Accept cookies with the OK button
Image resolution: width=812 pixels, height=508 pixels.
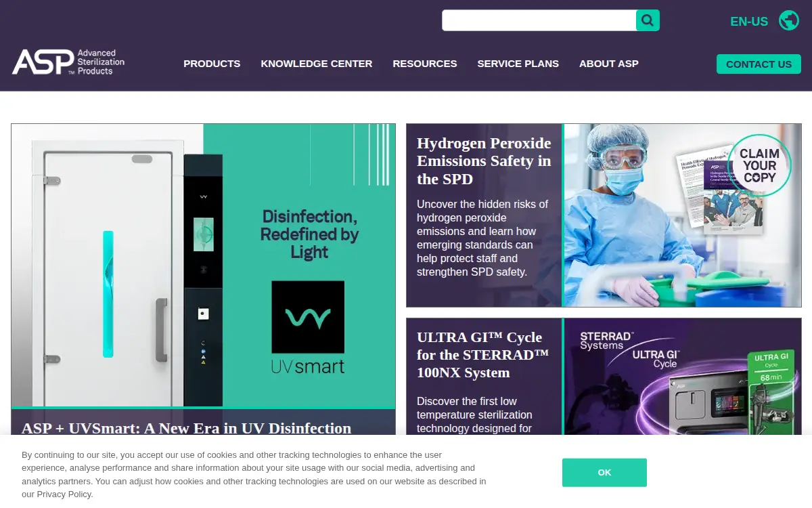[x=604, y=473]
